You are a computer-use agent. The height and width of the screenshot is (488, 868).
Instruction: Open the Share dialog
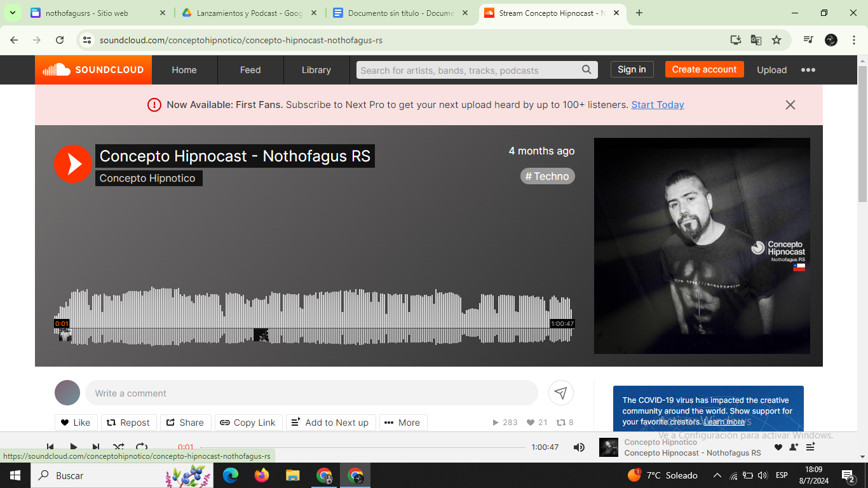tap(185, 423)
